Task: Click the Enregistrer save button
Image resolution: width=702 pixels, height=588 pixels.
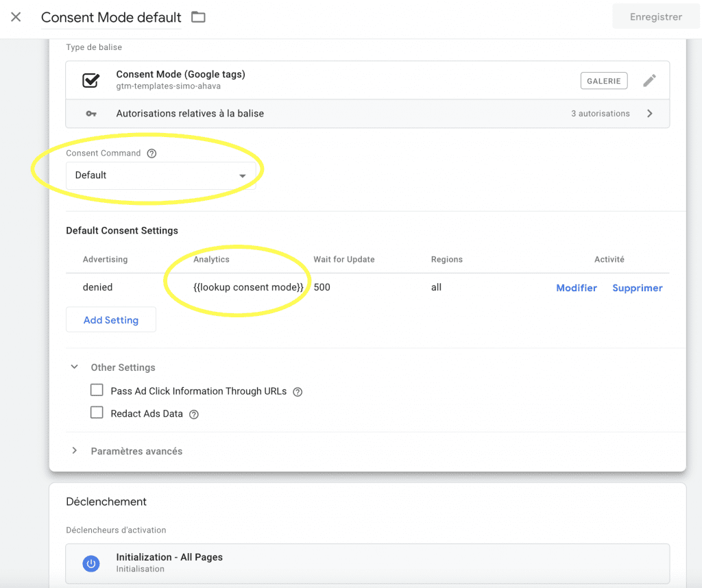Action: tap(655, 17)
